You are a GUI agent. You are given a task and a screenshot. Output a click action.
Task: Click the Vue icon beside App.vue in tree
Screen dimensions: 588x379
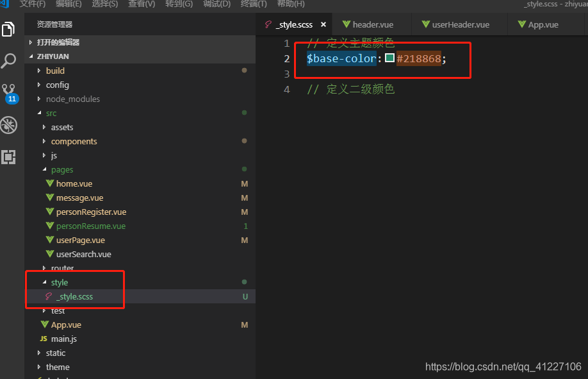45,324
